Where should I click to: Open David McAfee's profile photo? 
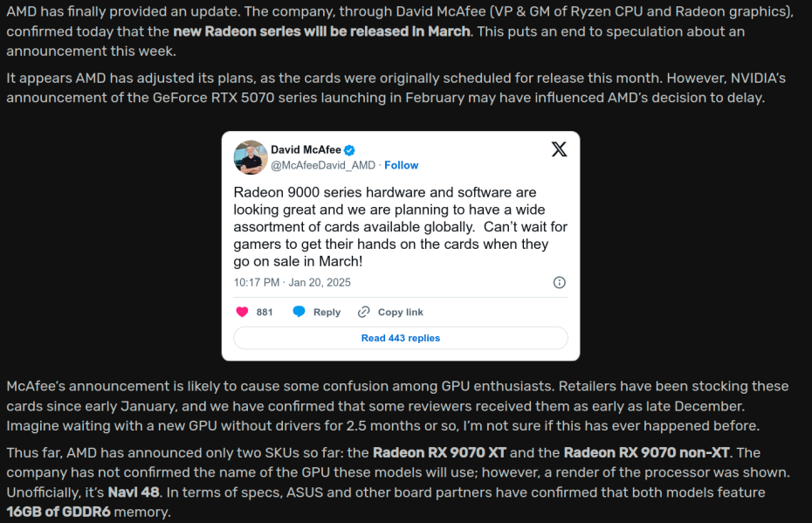(251, 157)
